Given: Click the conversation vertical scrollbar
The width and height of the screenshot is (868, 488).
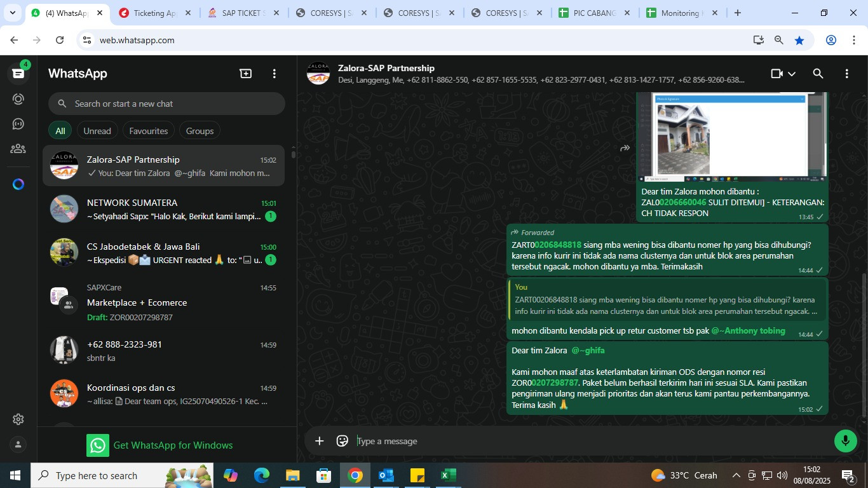Looking at the screenshot, I should pos(864,345).
